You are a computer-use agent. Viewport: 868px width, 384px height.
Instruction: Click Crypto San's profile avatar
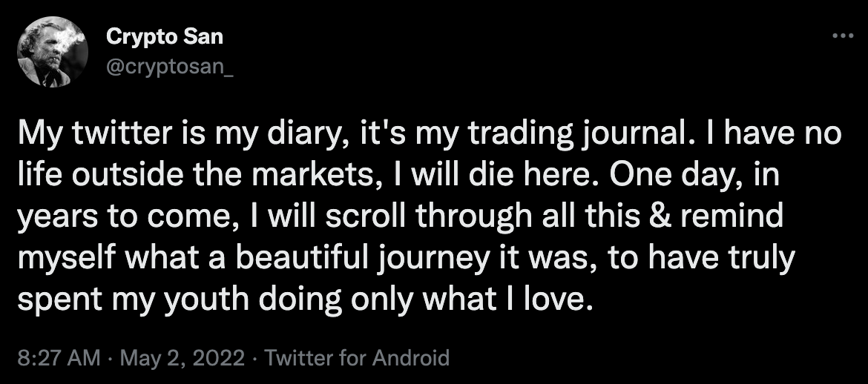(x=53, y=52)
